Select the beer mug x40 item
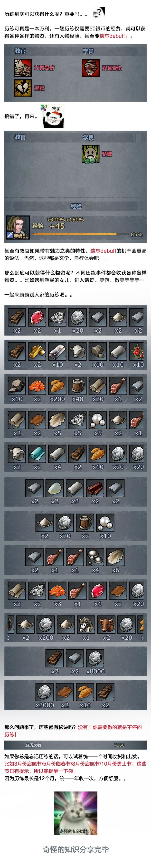 (78, 386)
